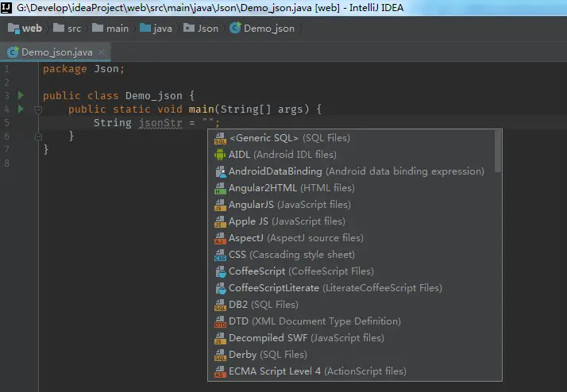Click the CSS file type icon
Image resolution: width=567 pixels, height=392 pixels.
(x=220, y=255)
